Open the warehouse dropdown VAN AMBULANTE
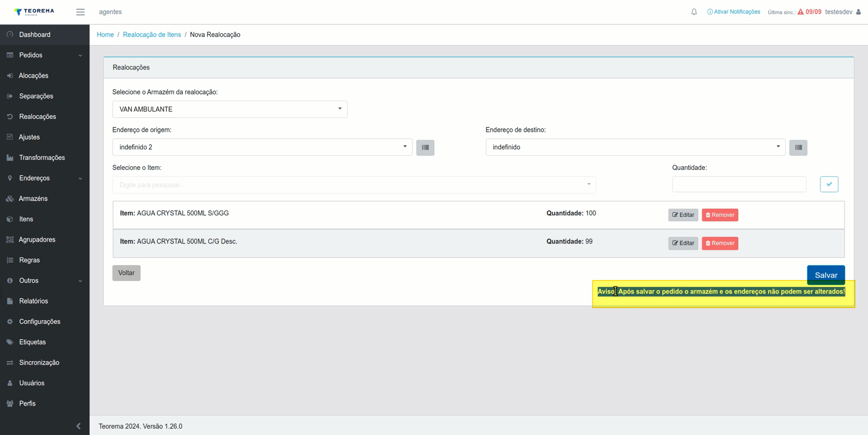Viewport: 868px width, 435px height. click(230, 109)
